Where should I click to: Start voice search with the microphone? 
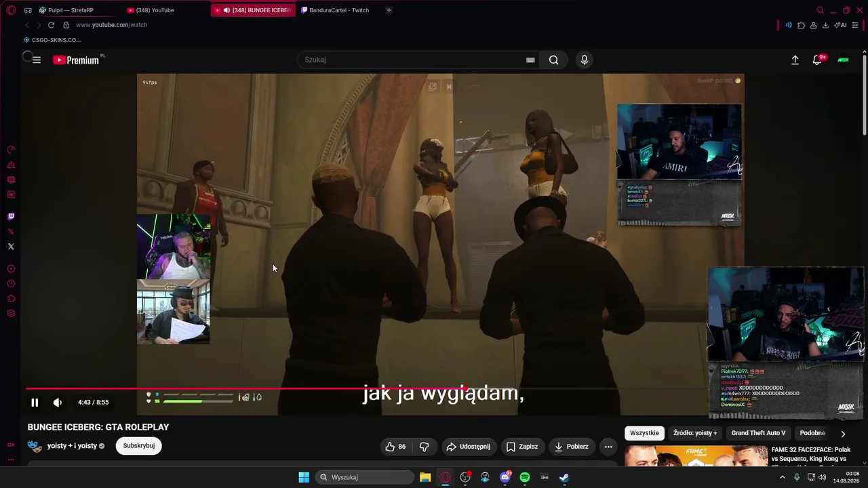click(x=585, y=60)
